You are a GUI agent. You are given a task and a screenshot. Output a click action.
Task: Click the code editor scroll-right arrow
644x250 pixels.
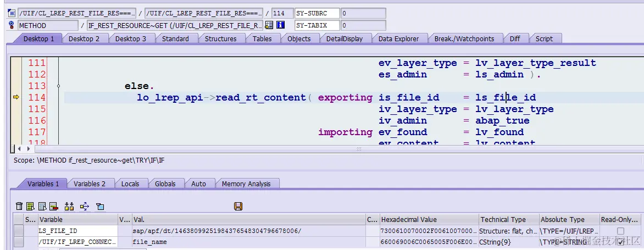pos(28,148)
